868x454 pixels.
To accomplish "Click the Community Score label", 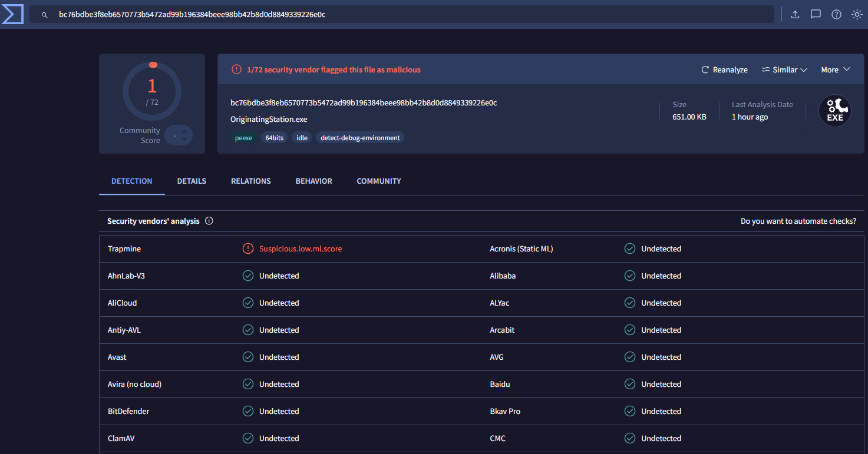I will pos(140,135).
